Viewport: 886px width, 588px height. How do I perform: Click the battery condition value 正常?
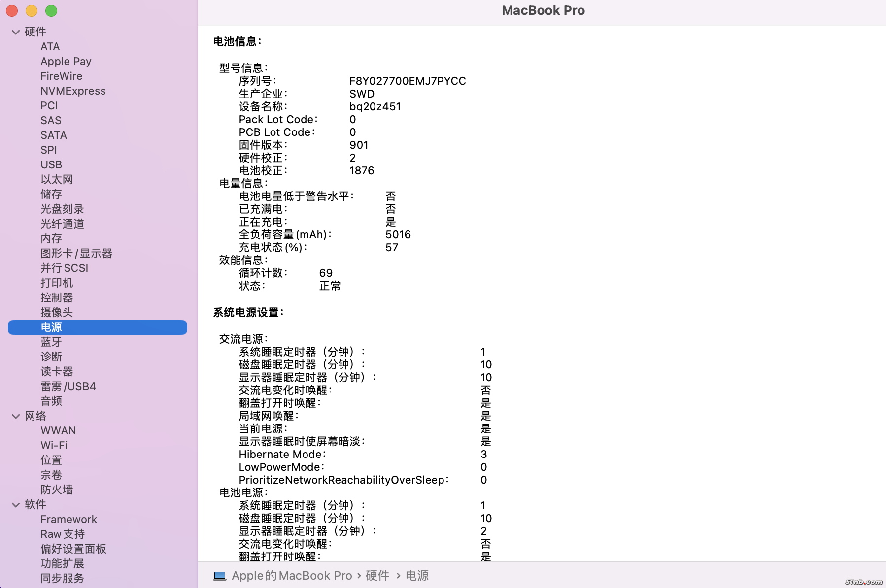[330, 286]
